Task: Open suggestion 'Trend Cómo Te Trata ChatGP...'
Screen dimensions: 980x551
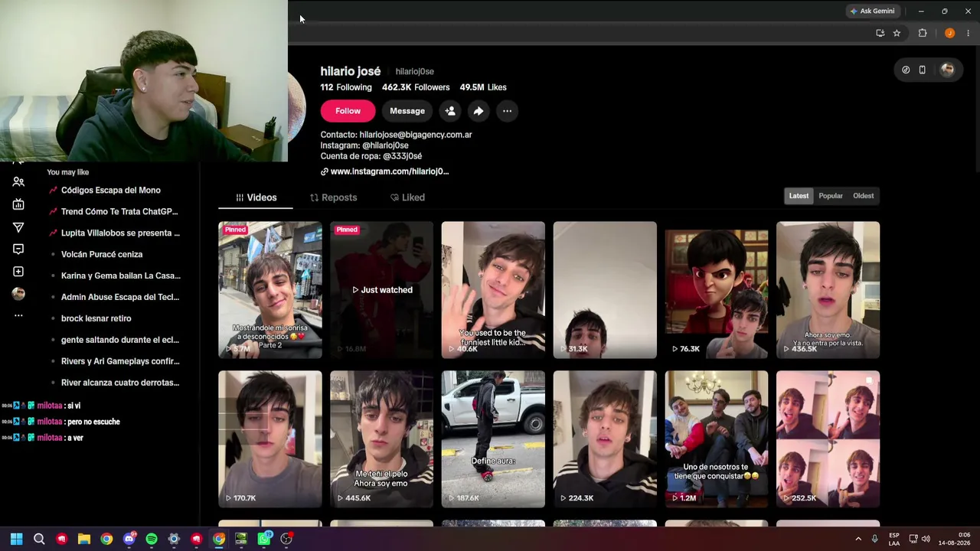Action: tap(119, 212)
